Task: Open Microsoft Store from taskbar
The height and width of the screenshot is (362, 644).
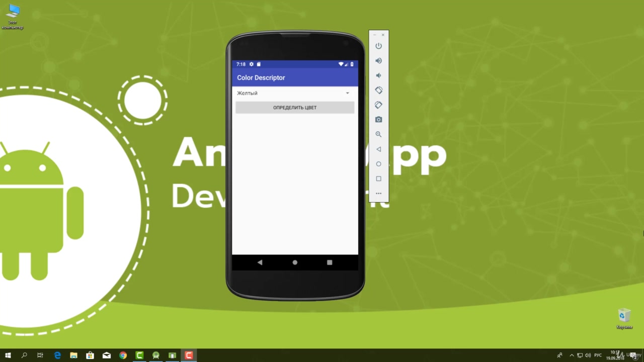Action: click(x=90, y=355)
